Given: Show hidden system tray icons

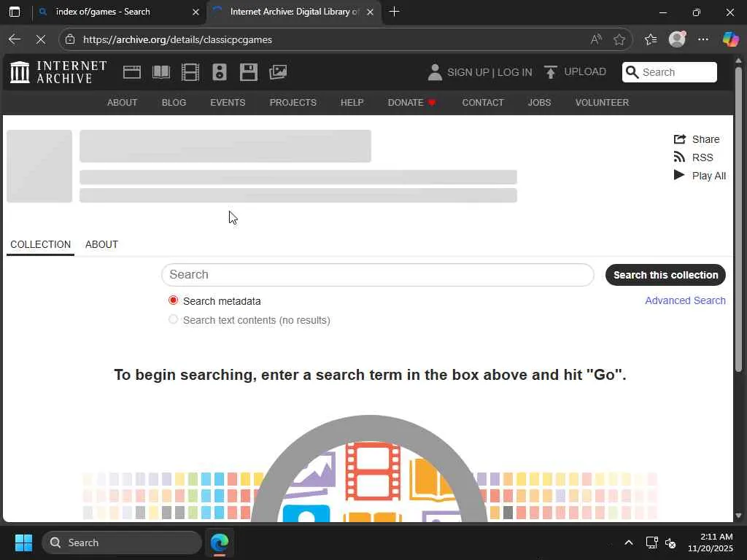Looking at the screenshot, I should [x=629, y=542].
